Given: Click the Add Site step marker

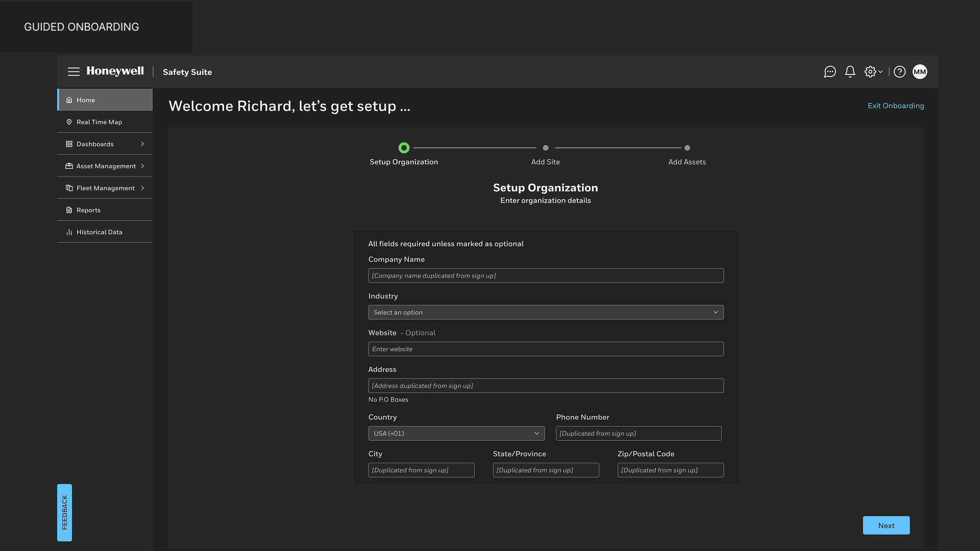Looking at the screenshot, I should tap(546, 148).
